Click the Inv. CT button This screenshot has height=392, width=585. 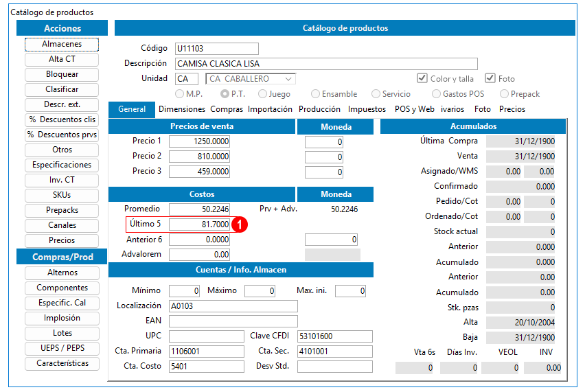click(62, 180)
